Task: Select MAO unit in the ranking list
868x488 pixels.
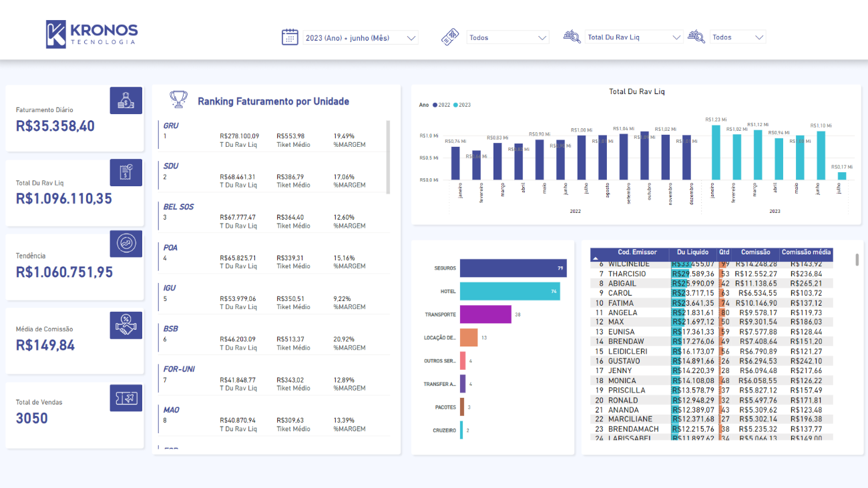Action: coord(172,410)
